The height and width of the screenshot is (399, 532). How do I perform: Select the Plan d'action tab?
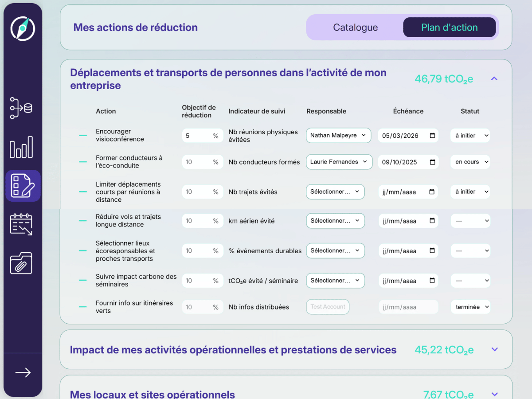(449, 27)
